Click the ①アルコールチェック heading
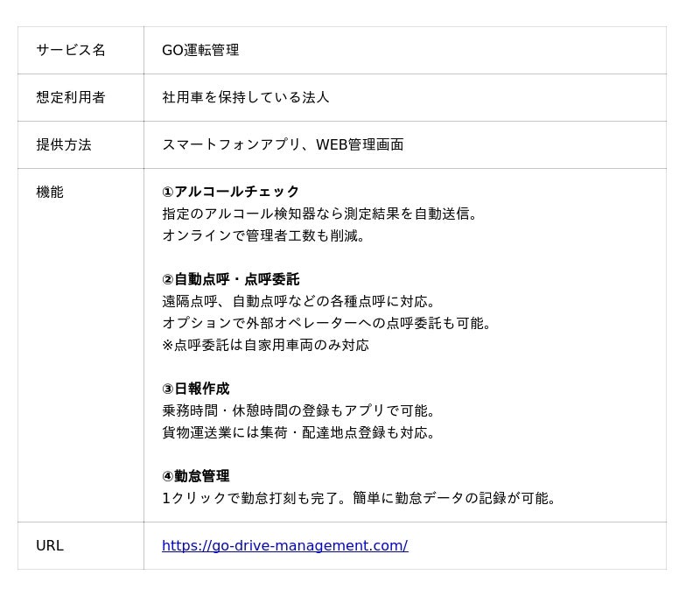700x596 pixels. point(231,193)
